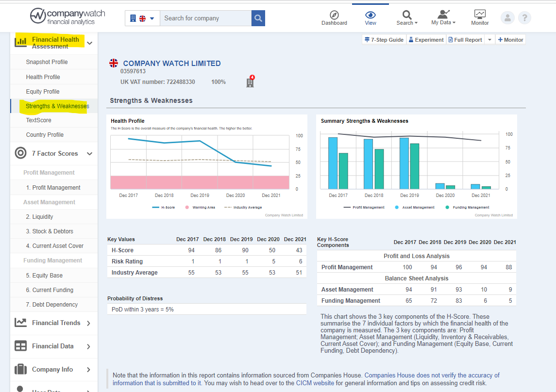Click the Dec 2017 blue Asset Management bar

333,163
